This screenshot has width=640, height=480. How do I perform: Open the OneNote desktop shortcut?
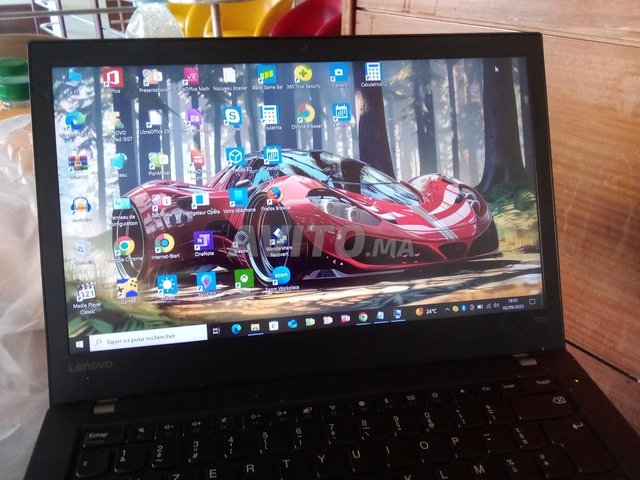(x=204, y=244)
